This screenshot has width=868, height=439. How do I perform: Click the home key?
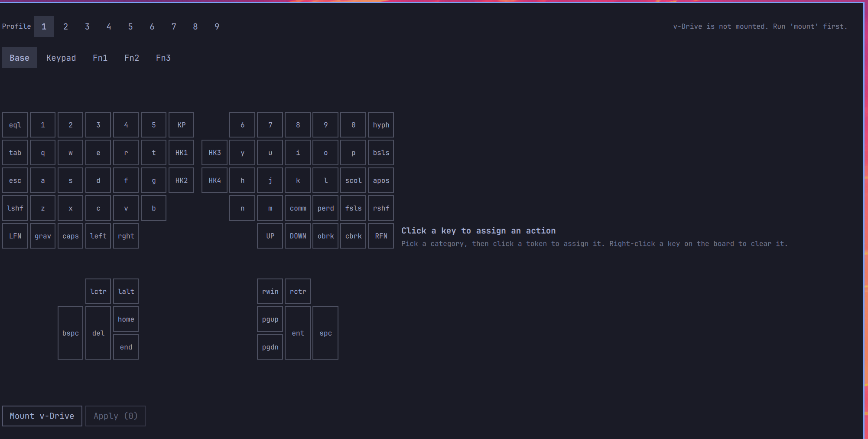pyautogui.click(x=126, y=319)
